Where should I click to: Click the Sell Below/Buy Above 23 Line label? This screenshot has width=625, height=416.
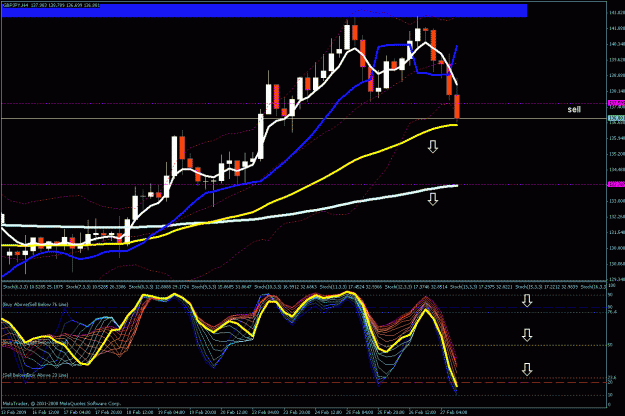(35, 375)
